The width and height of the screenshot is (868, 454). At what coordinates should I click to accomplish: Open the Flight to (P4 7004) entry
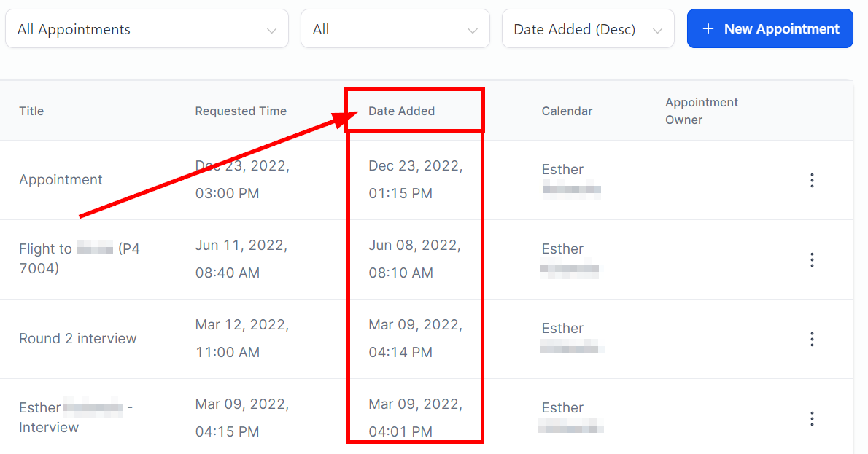[x=80, y=258]
